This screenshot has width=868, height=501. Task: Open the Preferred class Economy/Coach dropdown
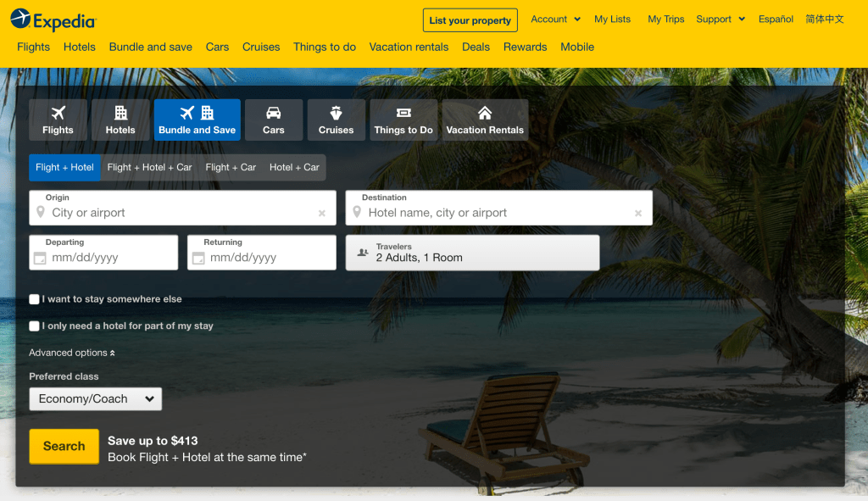pos(95,399)
